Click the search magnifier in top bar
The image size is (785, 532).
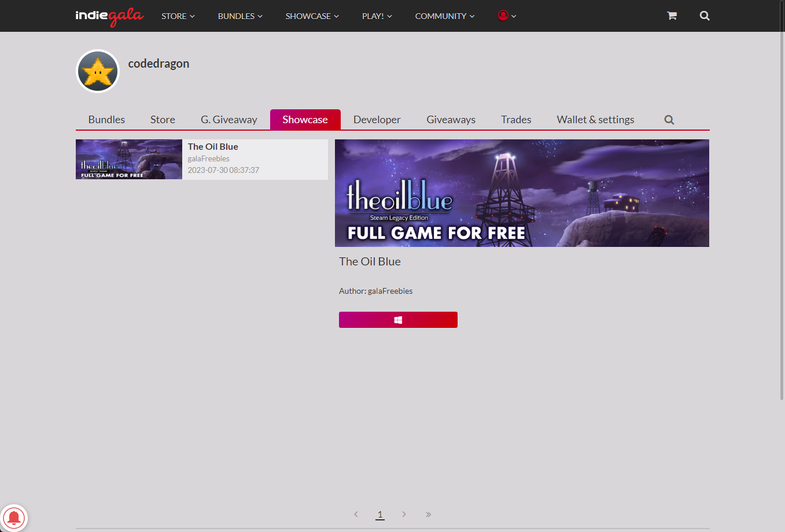pyautogui.click(x=705, y=16)
